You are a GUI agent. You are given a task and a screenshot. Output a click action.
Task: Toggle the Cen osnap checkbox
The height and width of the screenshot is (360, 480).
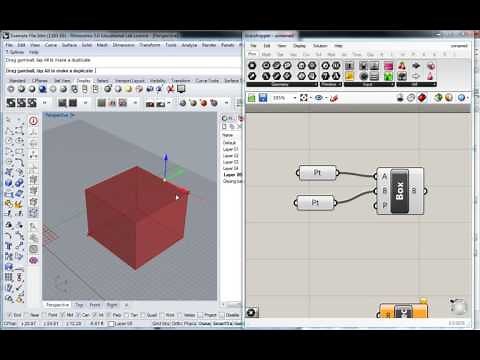pos(78,315)
